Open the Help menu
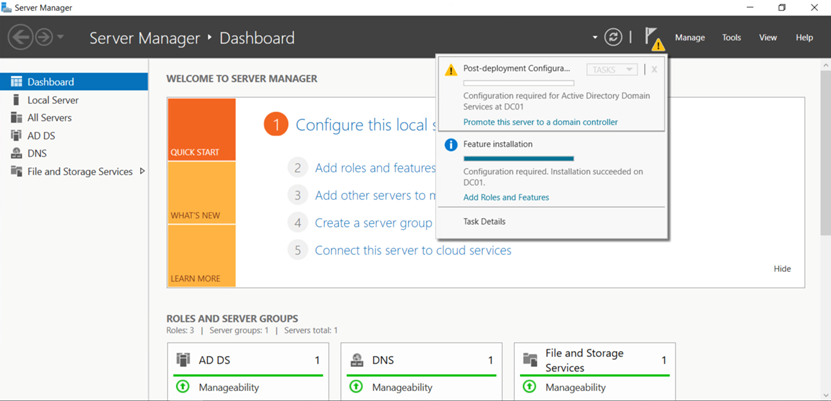This screenshot has height=401, width=831. tap(804, 38)
